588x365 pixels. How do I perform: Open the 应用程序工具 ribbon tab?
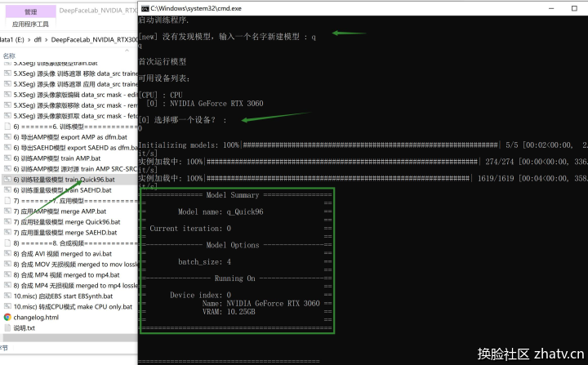31,24
